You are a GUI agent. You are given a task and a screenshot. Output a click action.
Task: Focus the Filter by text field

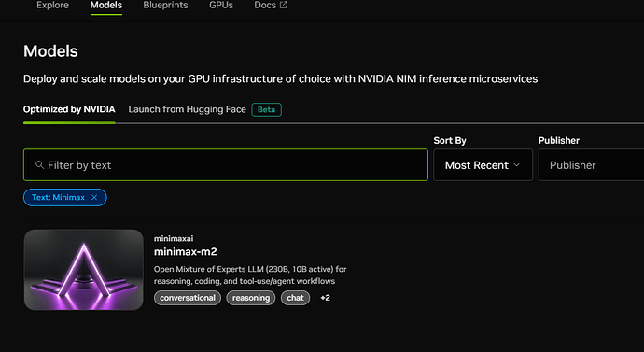coord(226,165)
